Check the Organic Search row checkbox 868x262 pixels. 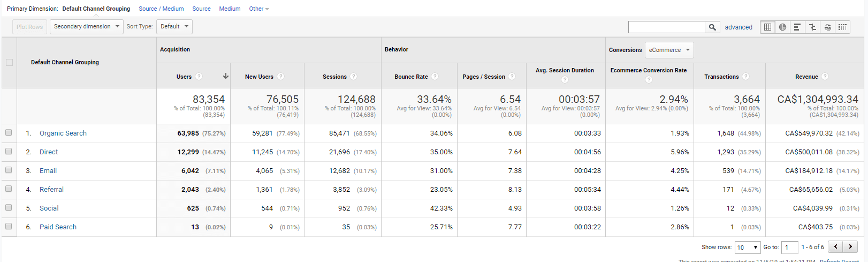(9, 132)
